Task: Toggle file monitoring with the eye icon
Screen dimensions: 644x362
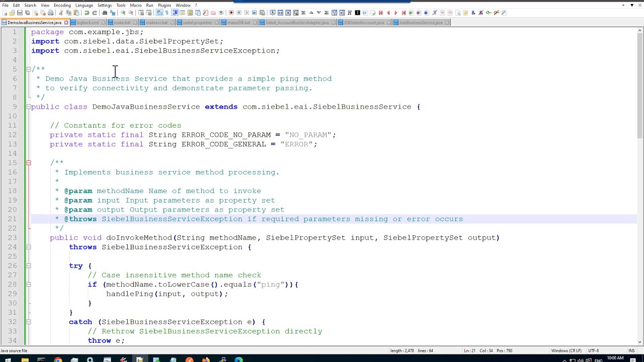Action: click(x=220, y=13)
